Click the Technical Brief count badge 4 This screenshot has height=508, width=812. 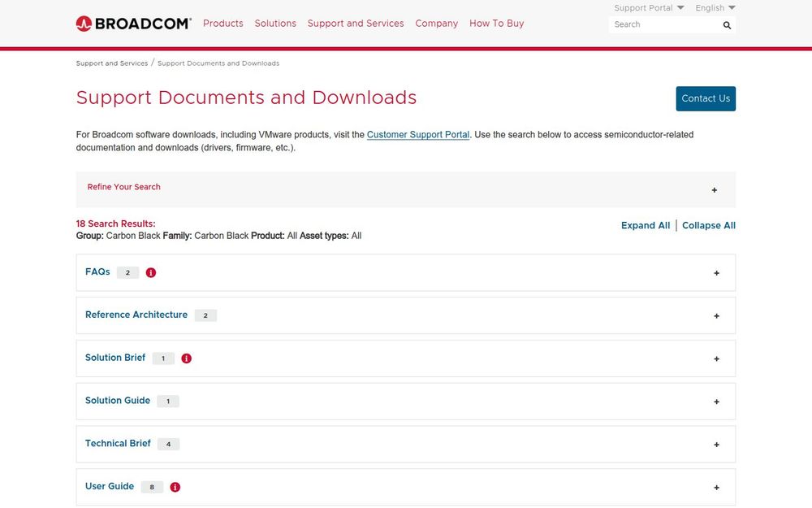pyautogui.click(x=168, y=445)
